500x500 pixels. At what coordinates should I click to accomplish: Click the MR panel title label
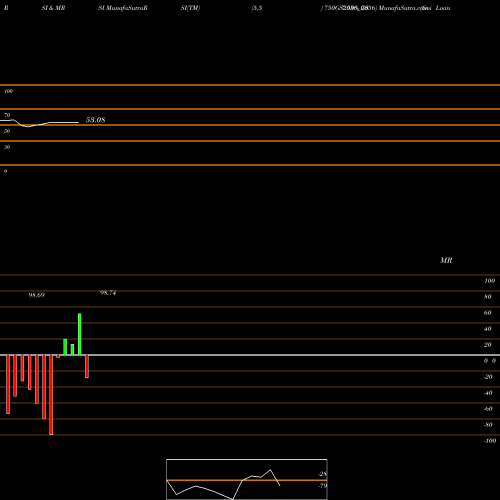pos(446,260)
